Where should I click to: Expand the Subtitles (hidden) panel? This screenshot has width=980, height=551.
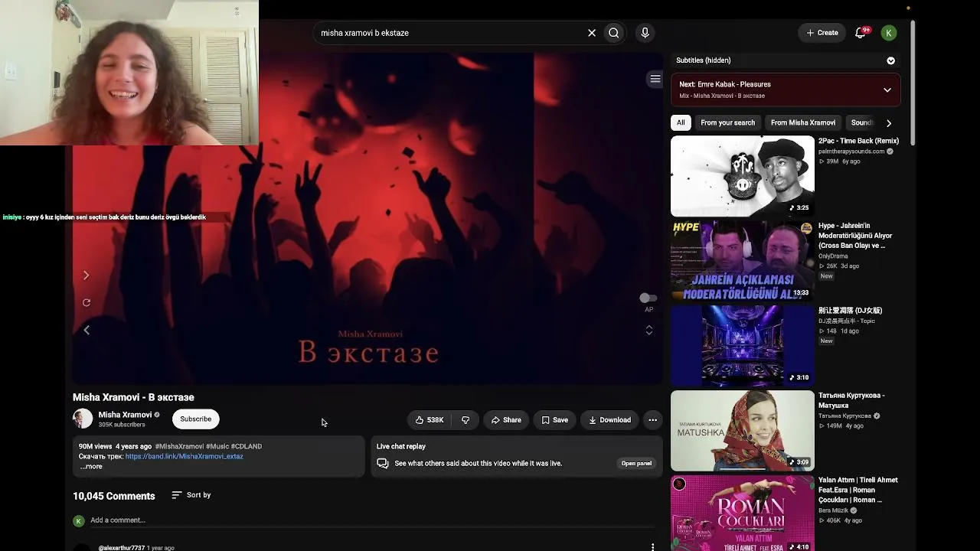click(890, 60)
